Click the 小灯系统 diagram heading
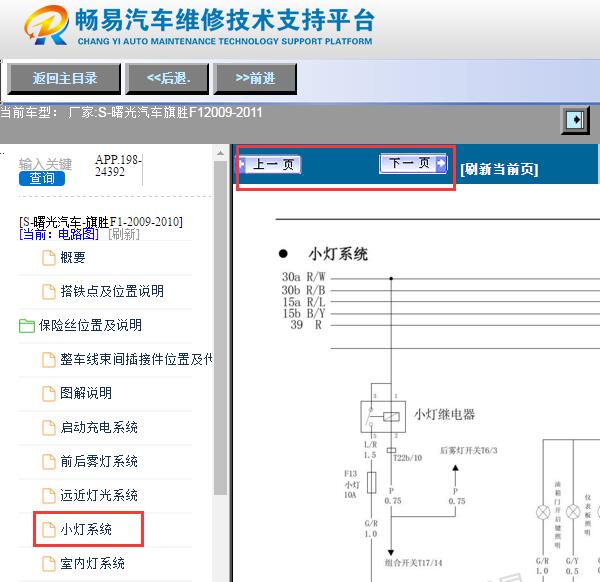Image resolution: width=600 pixels, height=582 pixels. coord(338,254)
